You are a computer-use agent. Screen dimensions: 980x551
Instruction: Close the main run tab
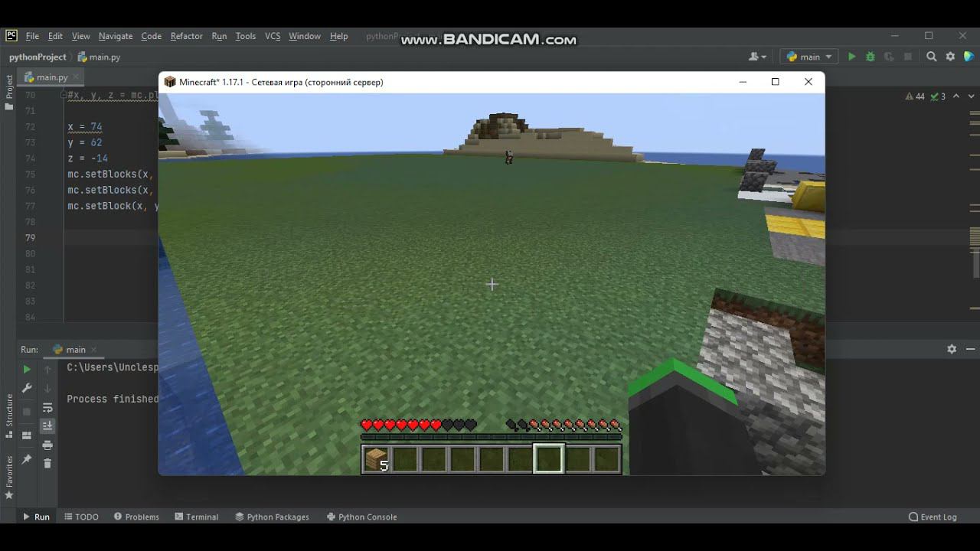[x=95, y=350]
